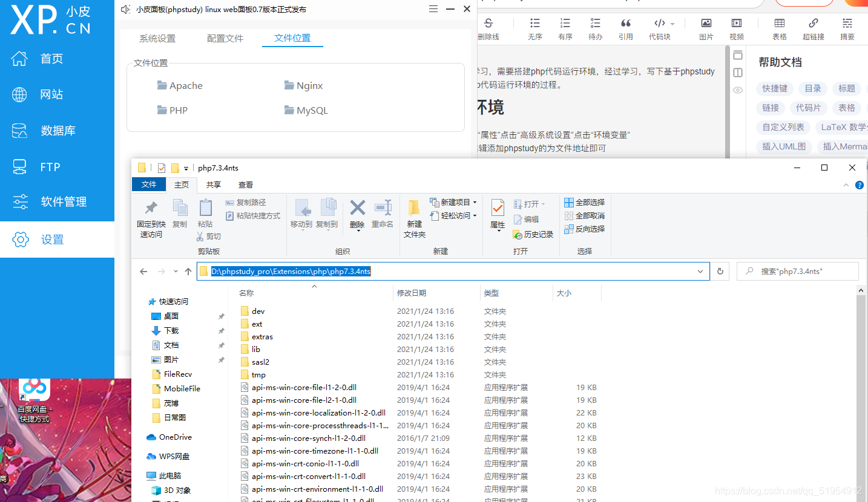Select 桌面 in the navigation pane
This screenshot has width=868, height=502.
tap(171, 316)
